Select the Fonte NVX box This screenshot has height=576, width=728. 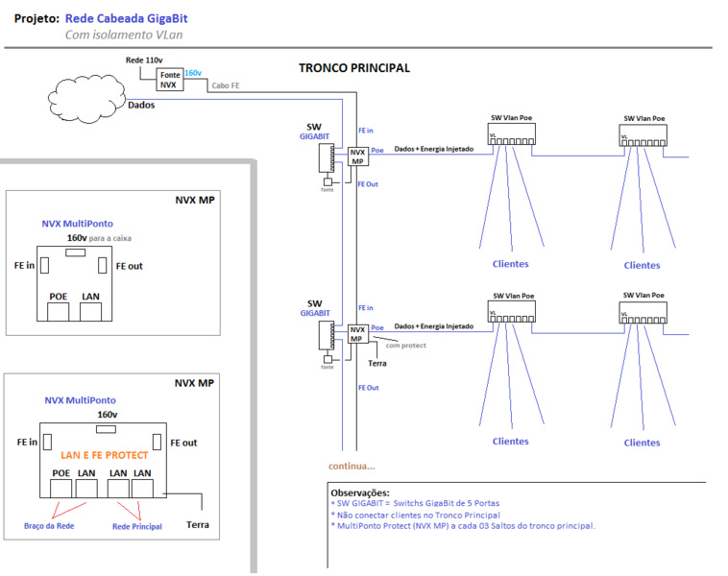169,80
